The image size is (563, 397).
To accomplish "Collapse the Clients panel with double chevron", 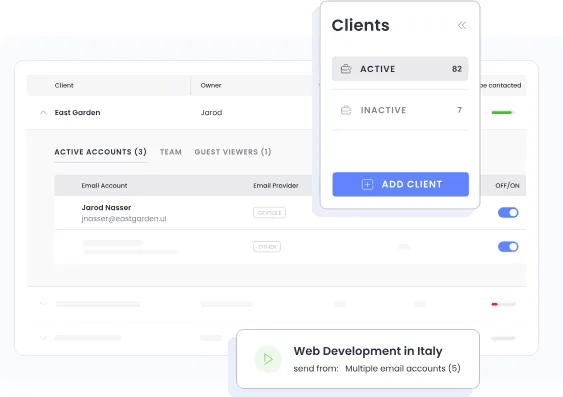I will coord(462,25).
